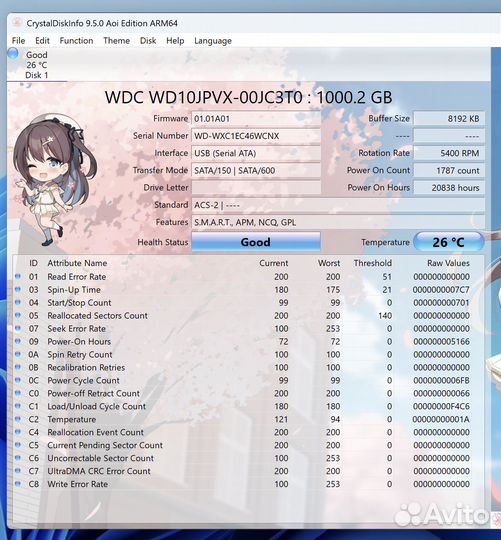Click the status dot for Start/Stop Count
Screen dimensions: 501x540
click(18, 302)
